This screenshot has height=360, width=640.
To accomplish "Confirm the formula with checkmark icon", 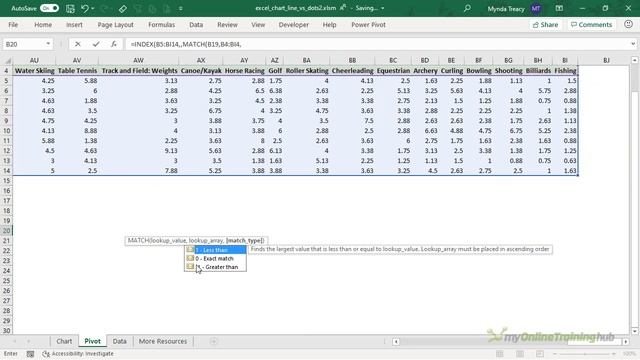I will tap(96, 44).
